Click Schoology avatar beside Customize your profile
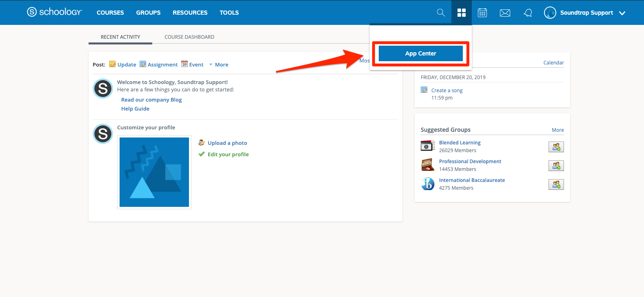Viewport: 644px width, 297px height. 103,134
